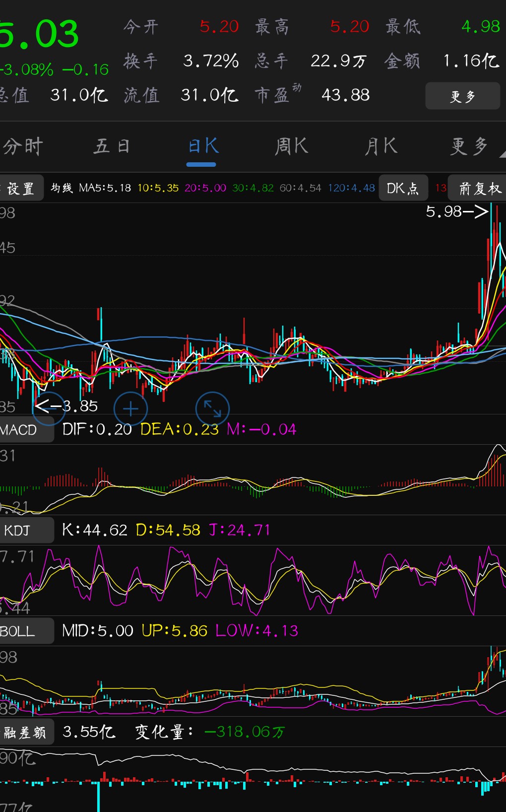The width and height of the screenshot is (506, 812).
Task: Tap the BOLL MID:5.00 reading
Action: tap(98, 631)
